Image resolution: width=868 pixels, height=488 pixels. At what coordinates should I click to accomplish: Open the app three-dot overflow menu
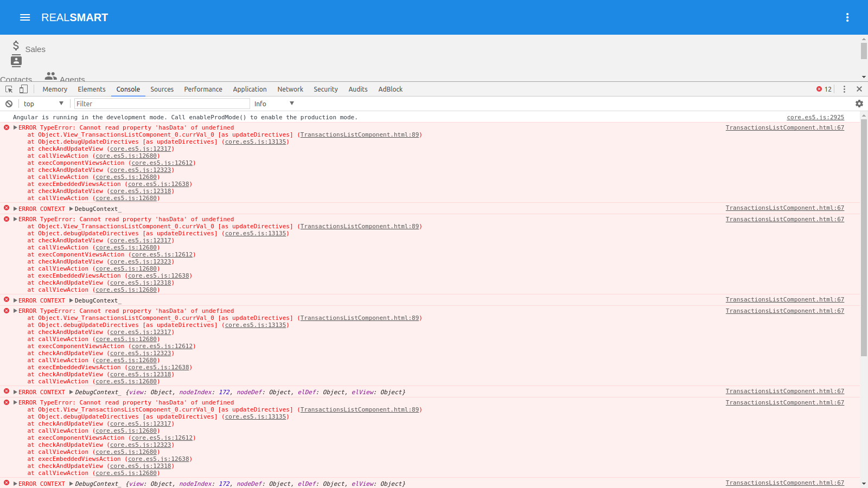(847, 17)
